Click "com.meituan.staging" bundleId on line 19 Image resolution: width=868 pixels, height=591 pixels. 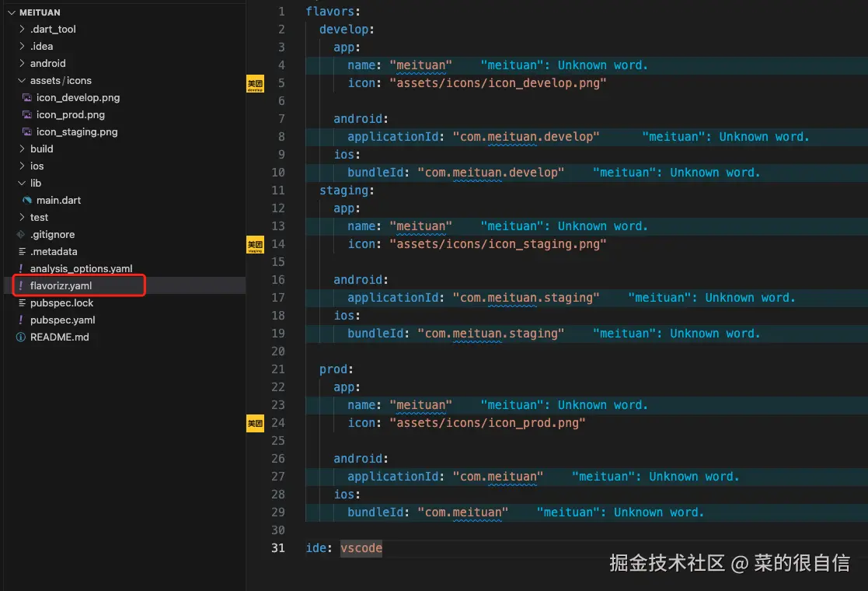[x=491, y=334]
